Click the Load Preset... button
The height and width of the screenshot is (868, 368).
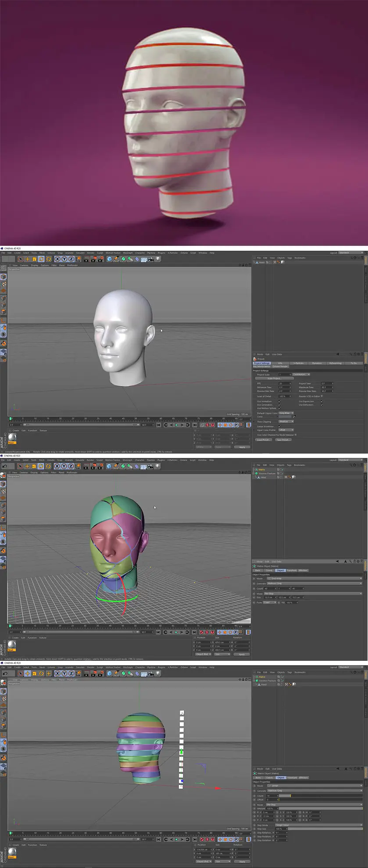coord(263,439)
